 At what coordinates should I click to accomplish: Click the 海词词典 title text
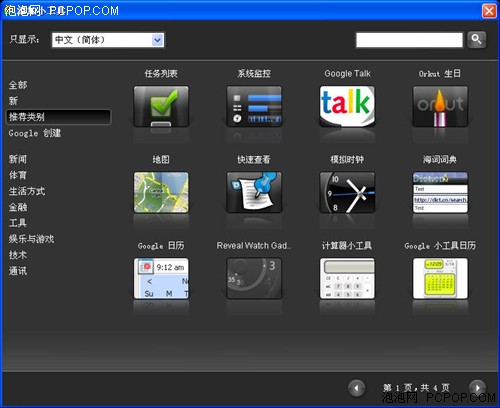[x=440, y=159]
